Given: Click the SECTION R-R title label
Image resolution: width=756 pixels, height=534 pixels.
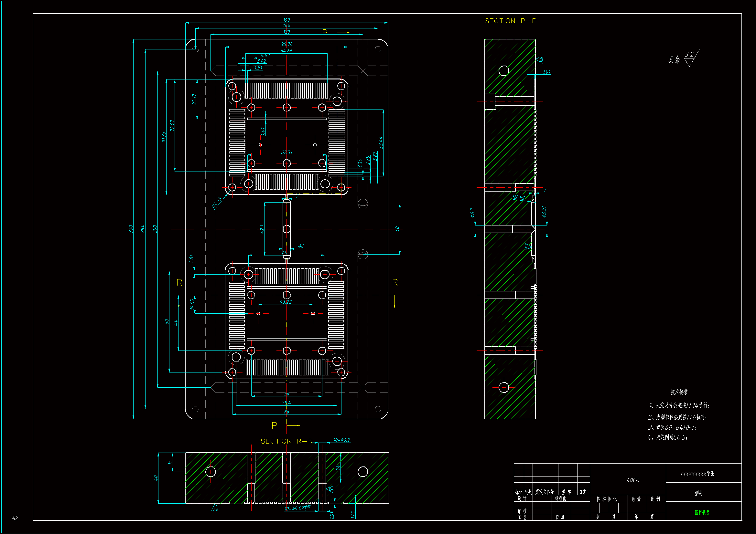Looking at the screenshot, I should [286, 441].
